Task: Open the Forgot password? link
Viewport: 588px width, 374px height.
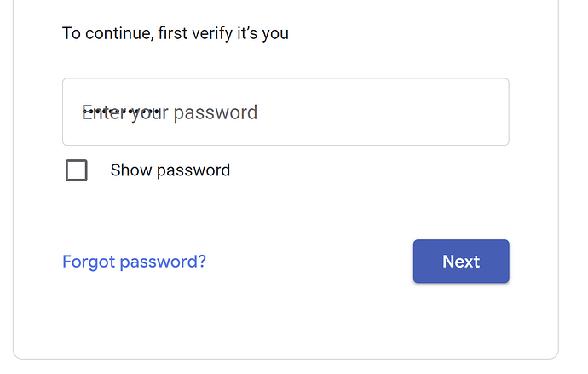Action: pos(134,262)
